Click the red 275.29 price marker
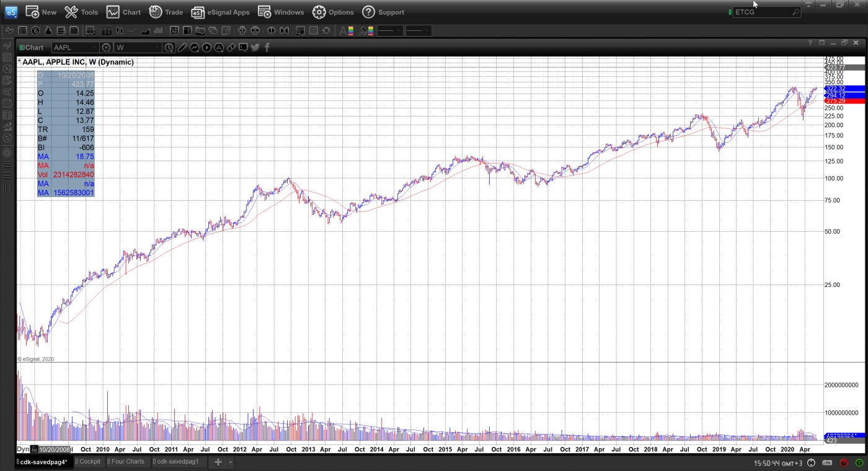 pos(844,100)
